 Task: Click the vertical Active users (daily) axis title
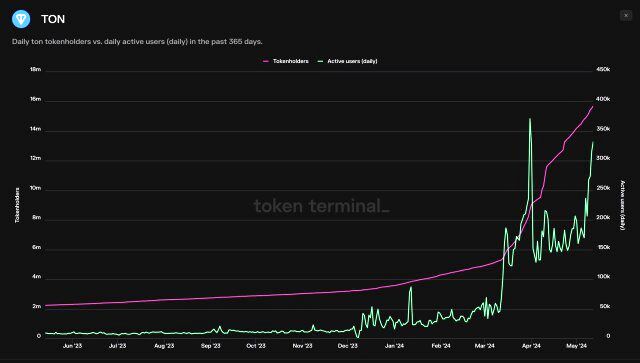(622, 205)
